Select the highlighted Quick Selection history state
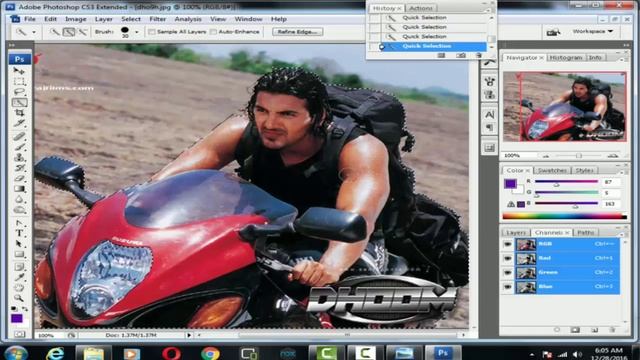640x360 pixels. tap(433, 46)
